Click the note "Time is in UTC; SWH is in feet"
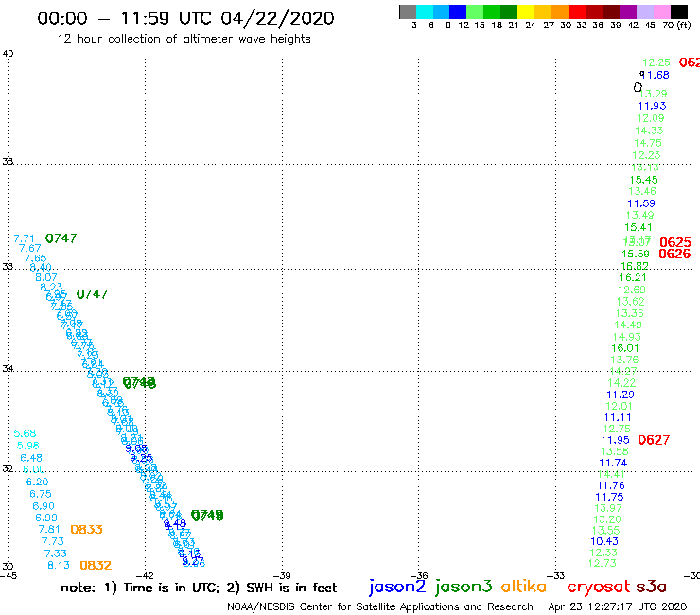 pos(199,588)
